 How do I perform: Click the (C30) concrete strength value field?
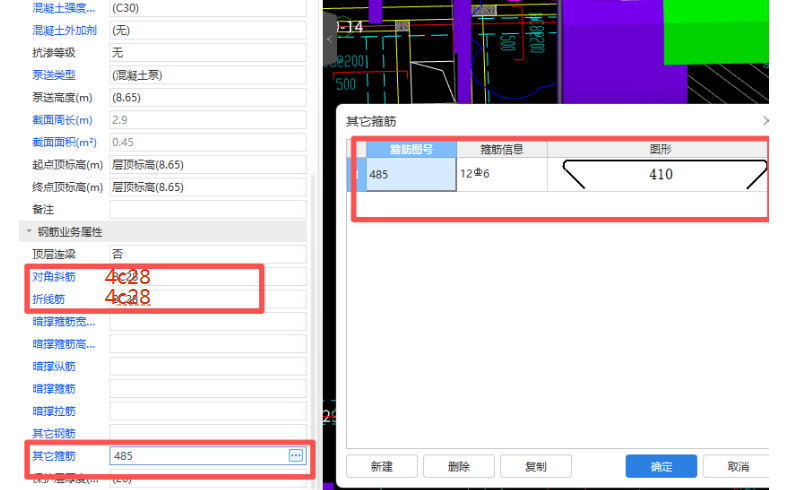pyautogui.click(x=208, y=8)
